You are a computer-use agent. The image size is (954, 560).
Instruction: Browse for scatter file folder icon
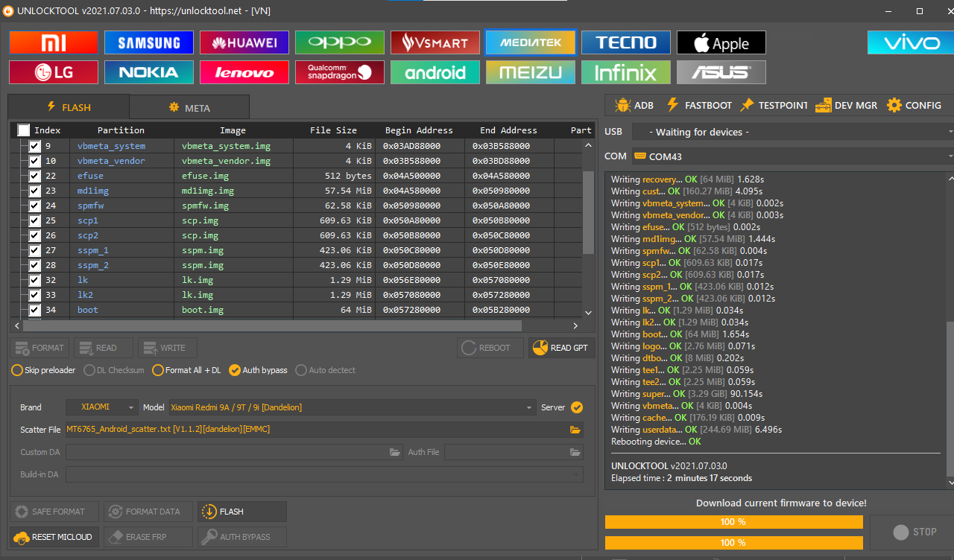coord(575,430)
